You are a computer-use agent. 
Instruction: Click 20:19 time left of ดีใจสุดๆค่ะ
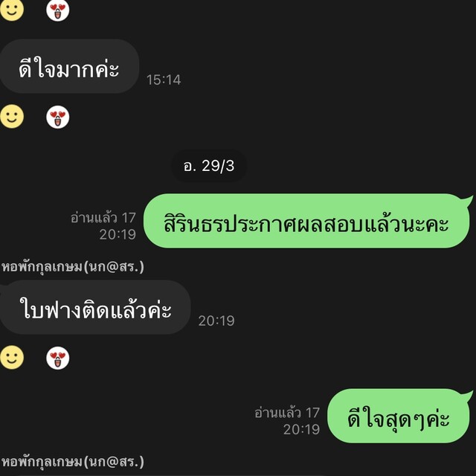click(x=301, y=430)
